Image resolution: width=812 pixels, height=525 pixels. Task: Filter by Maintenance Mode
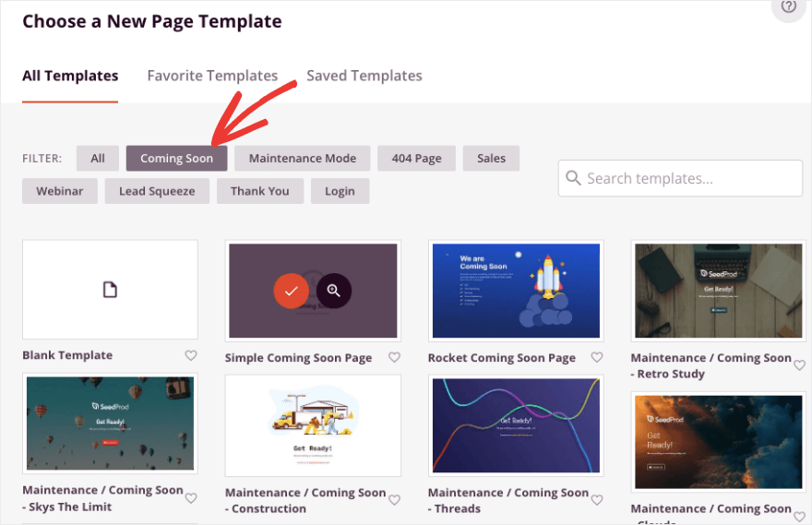[x=303, y=159]
